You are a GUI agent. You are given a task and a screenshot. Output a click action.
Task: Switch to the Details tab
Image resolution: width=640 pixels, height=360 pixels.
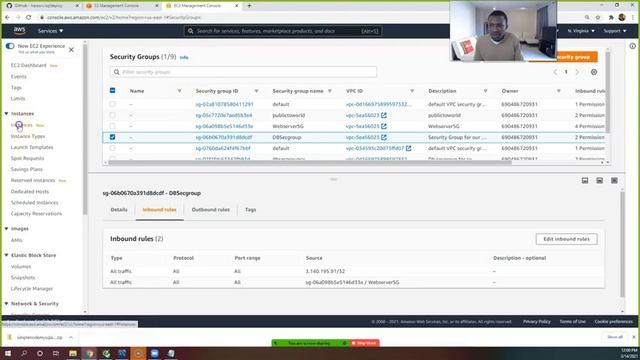coord(119,210)
